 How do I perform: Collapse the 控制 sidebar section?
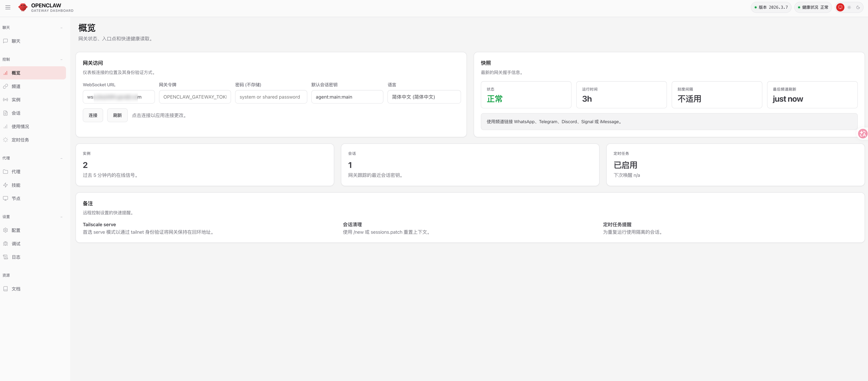pos(61,60)
